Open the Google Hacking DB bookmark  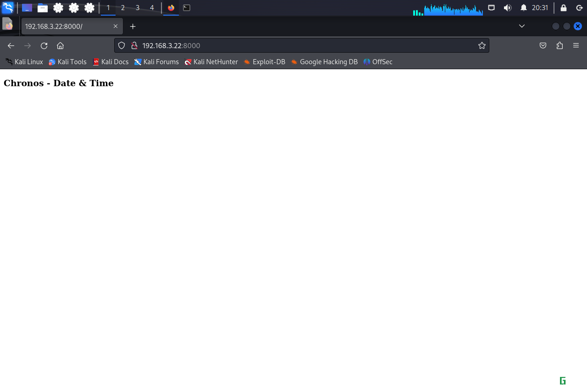click(x=324, y=62)
